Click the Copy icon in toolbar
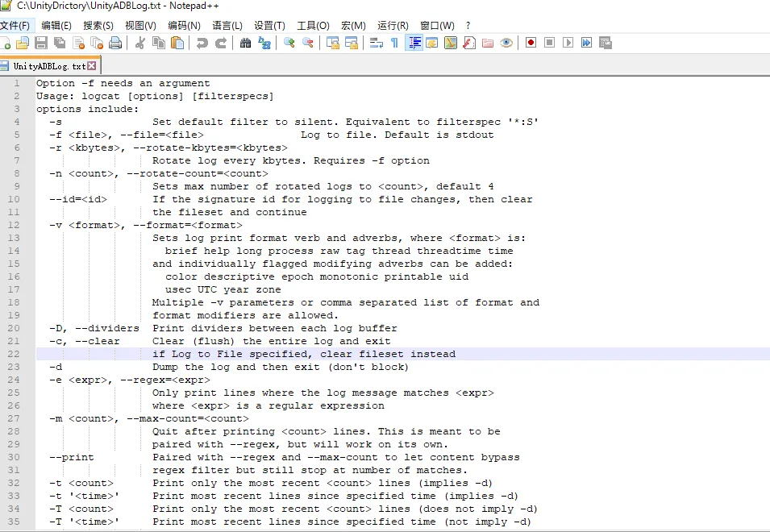Image resolution: width=770 pixels, height=532 pixels. click(x=159, y=44)
